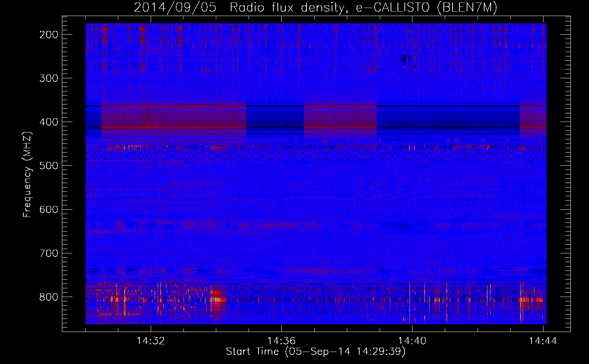Click the 14:36 time tick label

coord(281,341)
